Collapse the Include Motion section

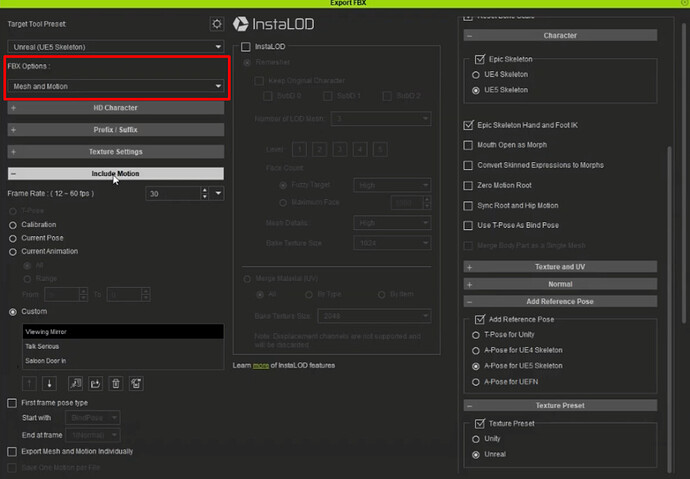coord(115,174)
